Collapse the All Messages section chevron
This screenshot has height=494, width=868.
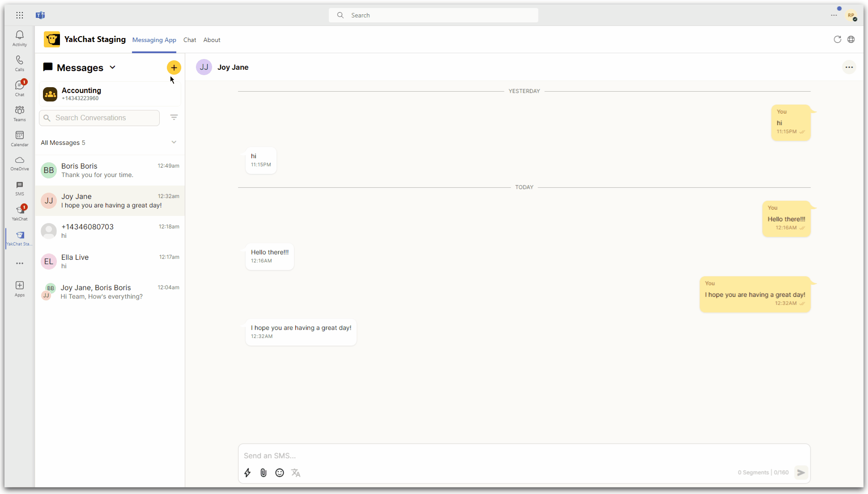[174, 142]
